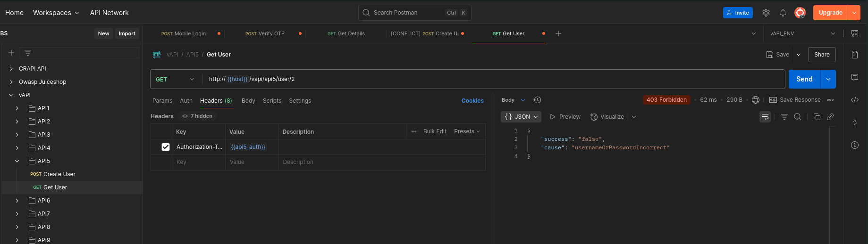Open the Upgrade dropdown arrow
868x244 pixels.
(x=854, y=13)
